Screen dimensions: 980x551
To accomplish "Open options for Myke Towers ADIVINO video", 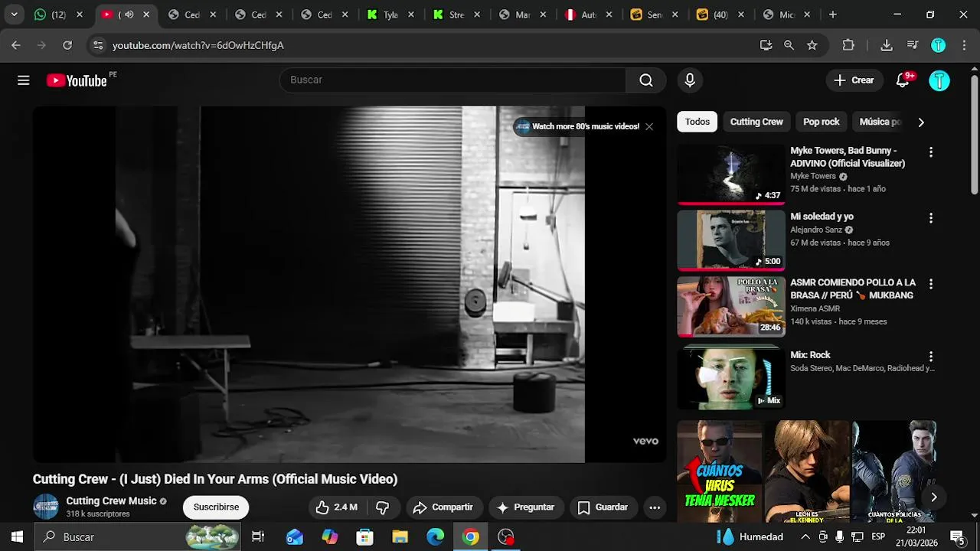I will 931,152.
